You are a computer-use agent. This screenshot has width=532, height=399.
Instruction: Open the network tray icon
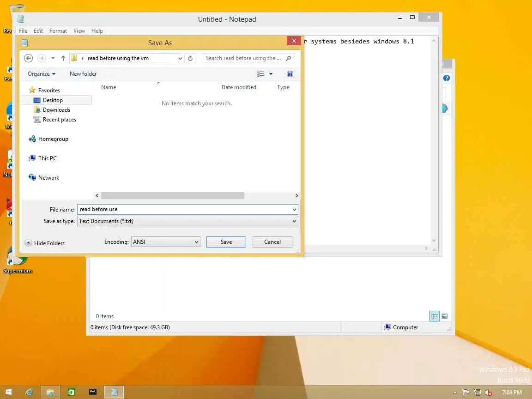[x=478, y=393]
